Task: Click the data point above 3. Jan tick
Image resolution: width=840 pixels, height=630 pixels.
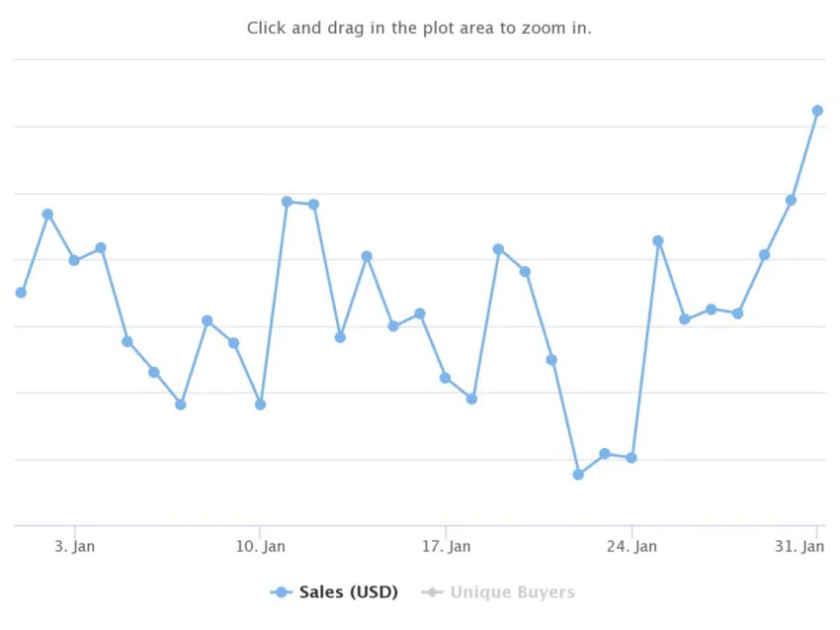Action: coord(74,260)
